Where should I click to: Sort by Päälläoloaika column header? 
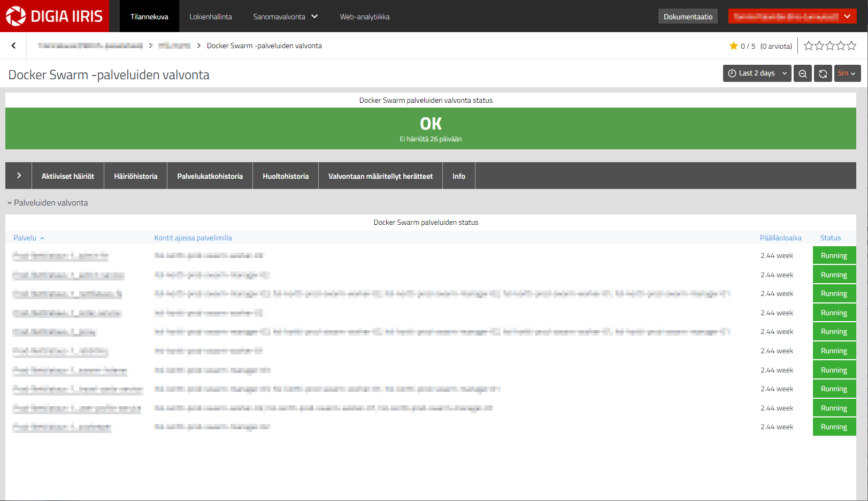point(781,238)
